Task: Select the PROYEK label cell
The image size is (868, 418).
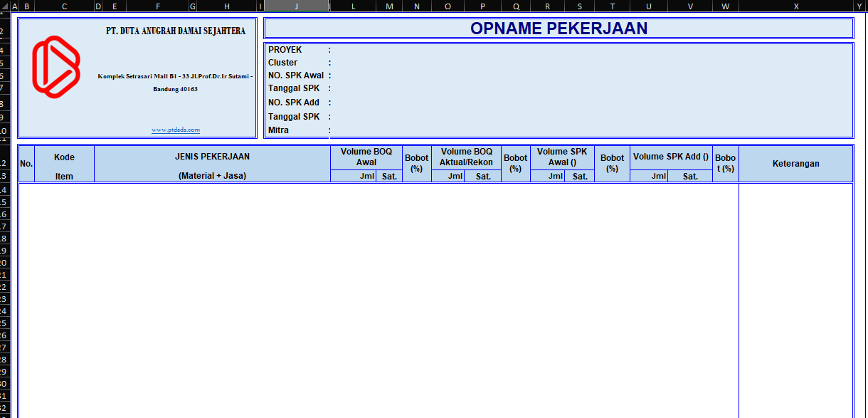Action: [285, 50]
